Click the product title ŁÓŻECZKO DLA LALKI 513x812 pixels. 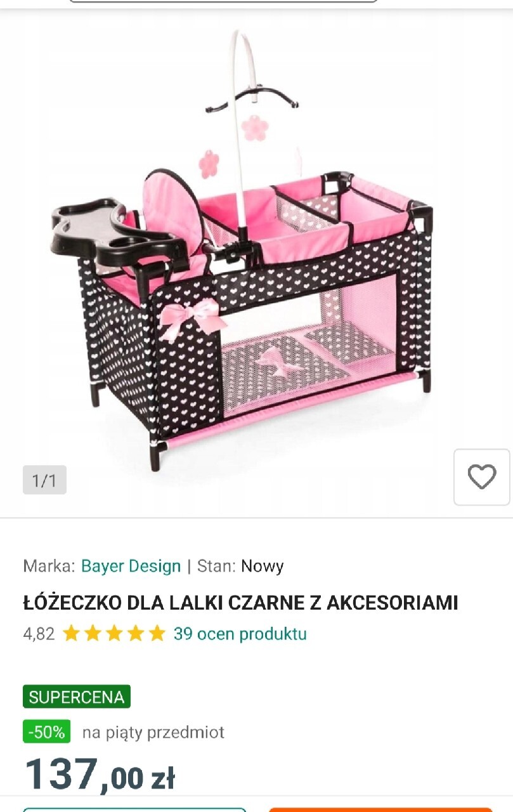pos(240,603)
